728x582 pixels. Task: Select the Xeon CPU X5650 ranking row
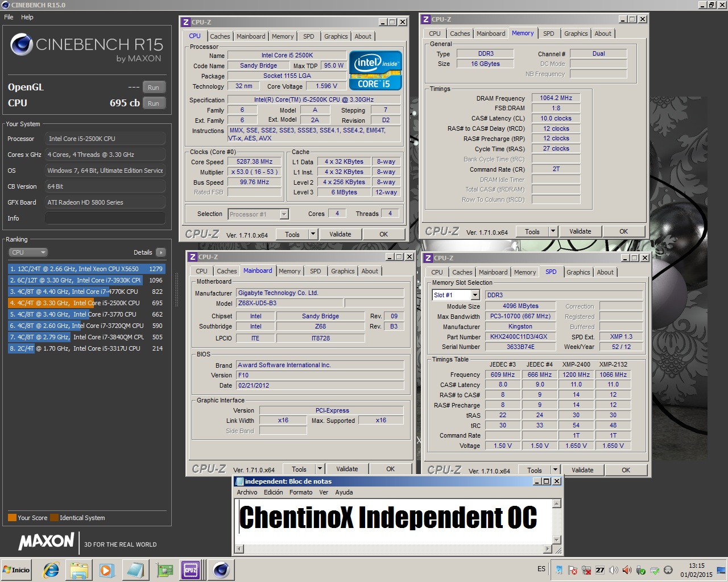86,269
